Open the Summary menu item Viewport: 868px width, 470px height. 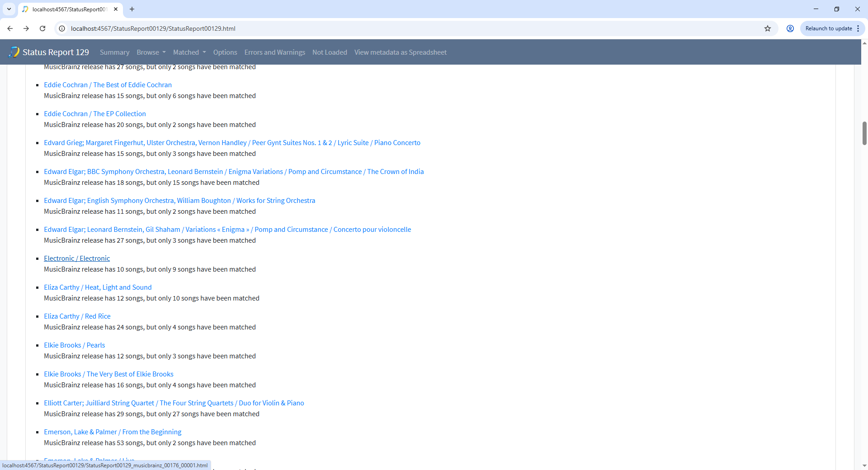click(x=114, y=52)
